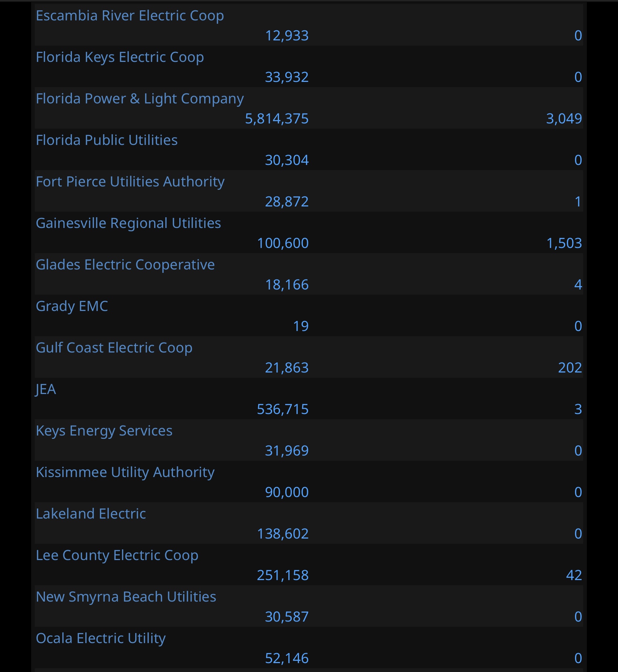Click the 5,814,375 customers value
The height and width of the screenshot is (672, 618).
coord(277,119)
